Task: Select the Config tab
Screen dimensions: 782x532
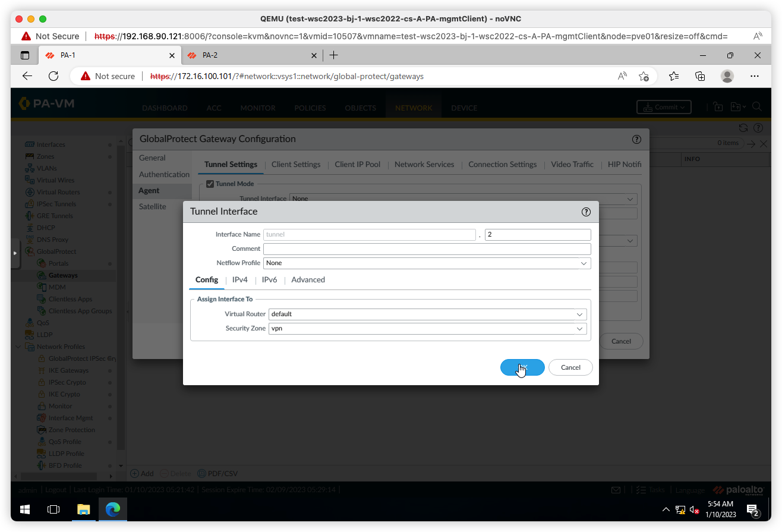Action: tap(207, 279)
